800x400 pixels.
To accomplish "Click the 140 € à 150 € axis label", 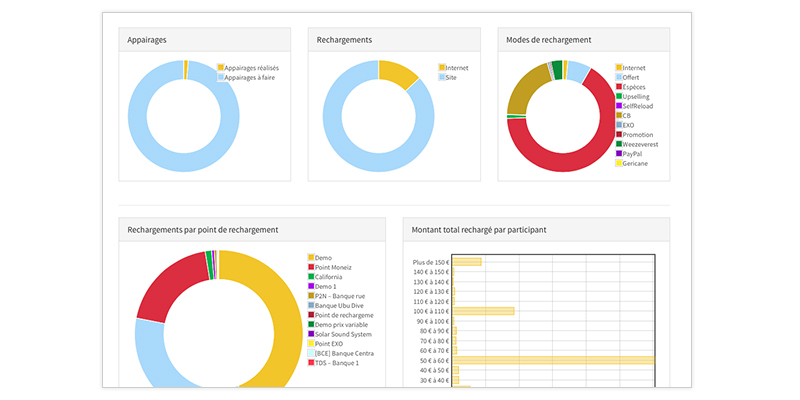I will coord(431,272).
